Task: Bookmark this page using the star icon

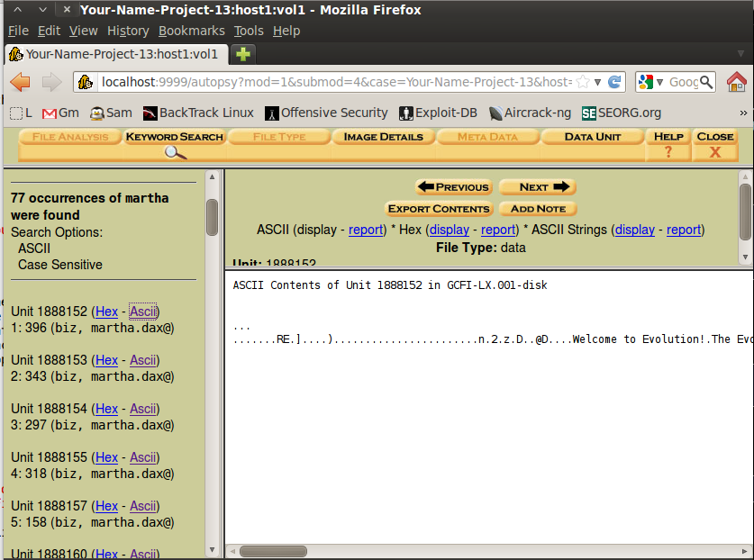Action: click(582, 82)
